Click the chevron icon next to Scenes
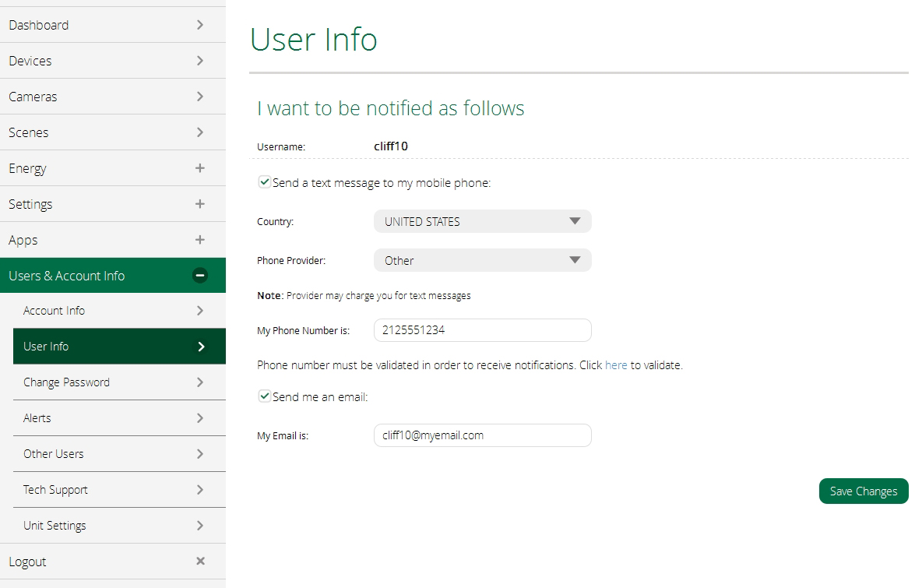This screenshot has height=588, width=915. [x=200, y=132]
